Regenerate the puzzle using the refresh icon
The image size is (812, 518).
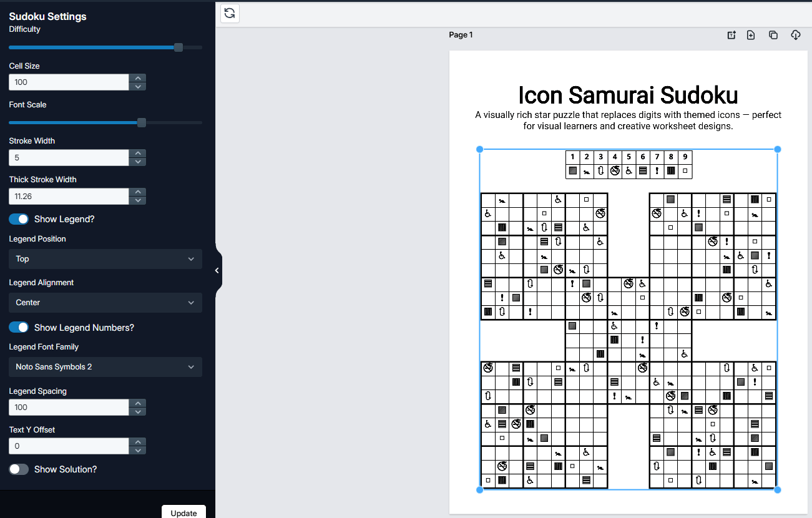coord(230,13)
